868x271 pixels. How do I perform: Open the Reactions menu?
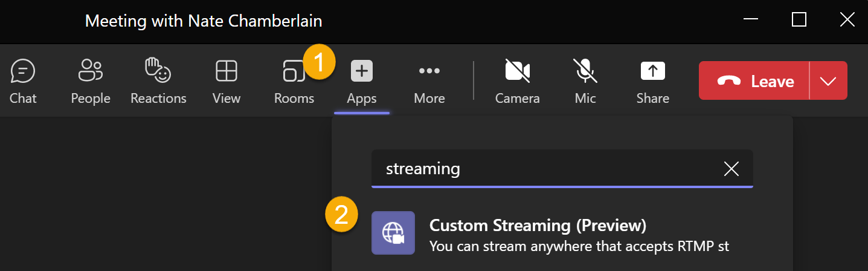coord(158,81)
